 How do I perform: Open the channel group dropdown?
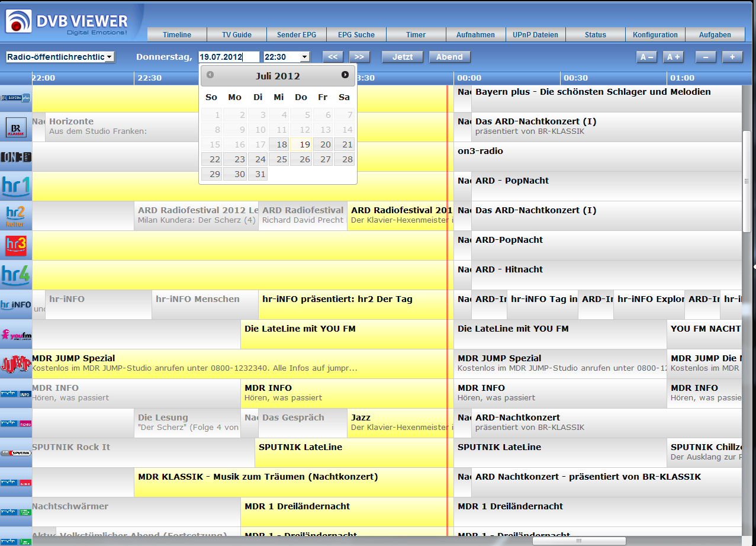(60, 57)
